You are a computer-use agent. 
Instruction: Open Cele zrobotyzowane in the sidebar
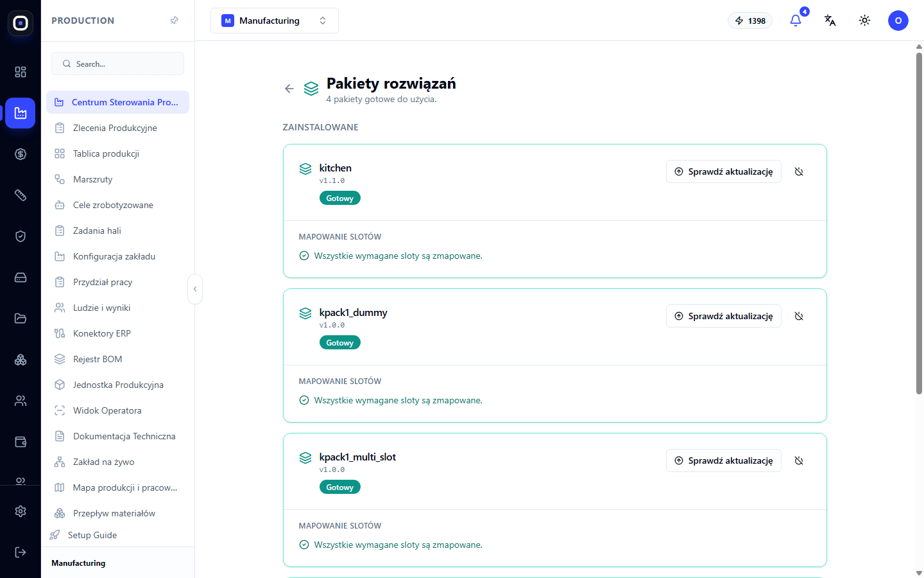[x=118, y=205]
